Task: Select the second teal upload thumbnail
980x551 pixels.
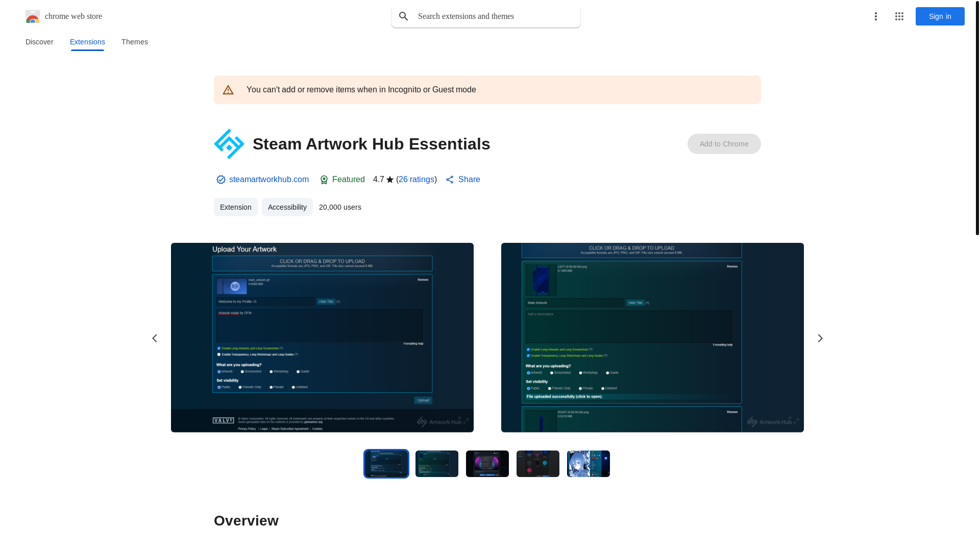Action: [437, 464]
